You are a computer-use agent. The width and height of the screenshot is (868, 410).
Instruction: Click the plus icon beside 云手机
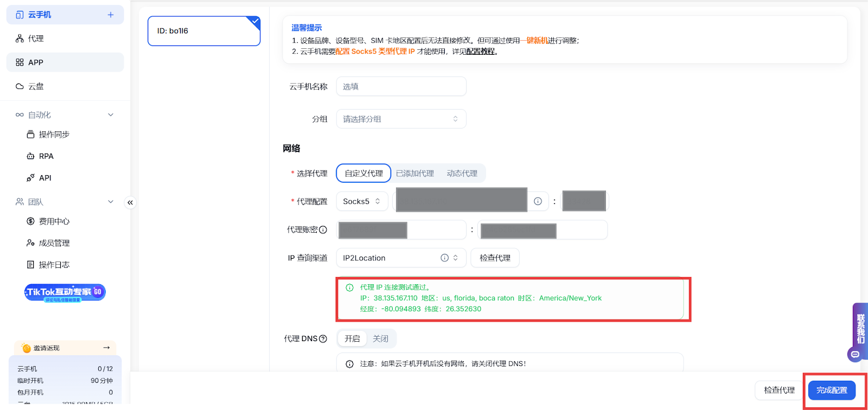(111, 15)
